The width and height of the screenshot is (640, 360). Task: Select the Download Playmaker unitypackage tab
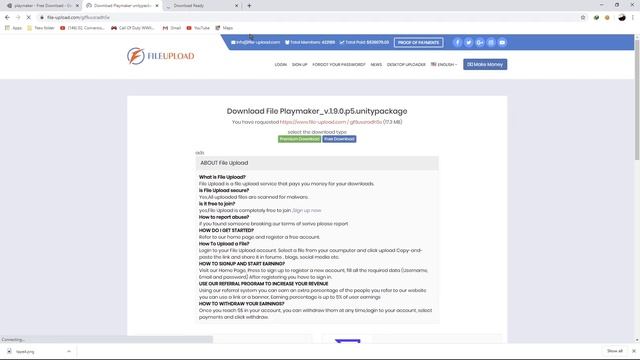coord(122,6)
